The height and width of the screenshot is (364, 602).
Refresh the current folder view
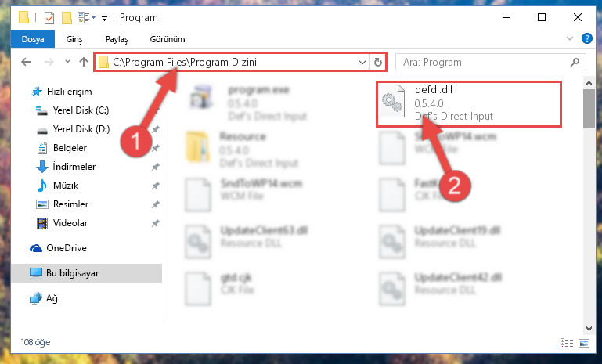click(378, 62)
